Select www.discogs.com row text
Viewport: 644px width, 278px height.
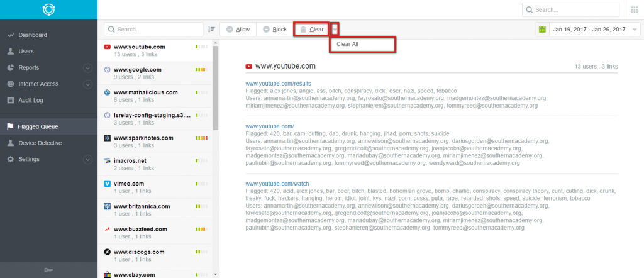pyautogui.click(x=139, y=252)
